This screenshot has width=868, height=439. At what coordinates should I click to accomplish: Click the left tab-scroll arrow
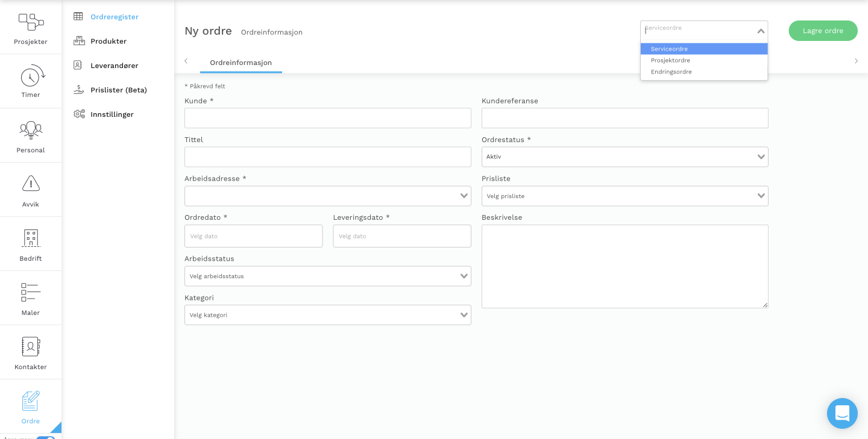186,61
